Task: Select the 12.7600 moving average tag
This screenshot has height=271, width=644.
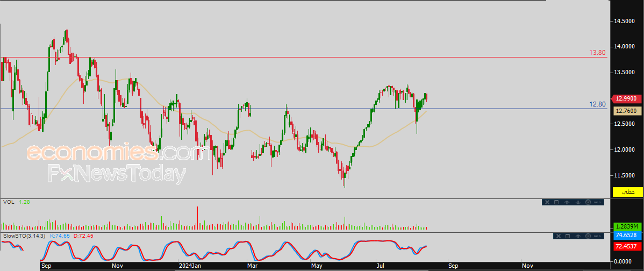Action: (627, 111)
